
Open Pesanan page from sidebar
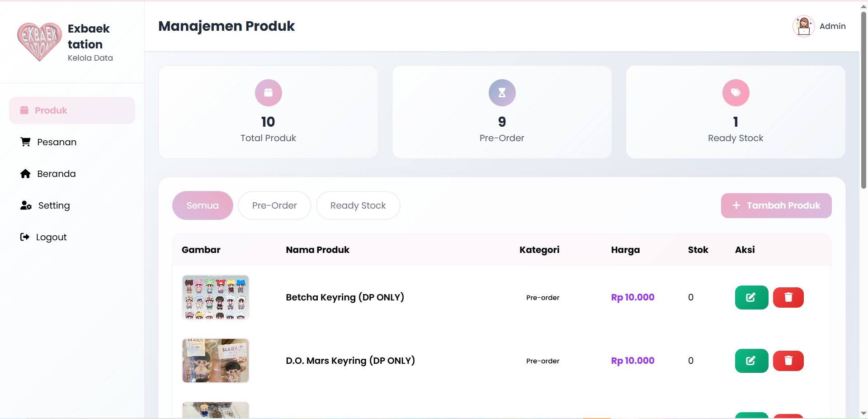coord(57,142)
